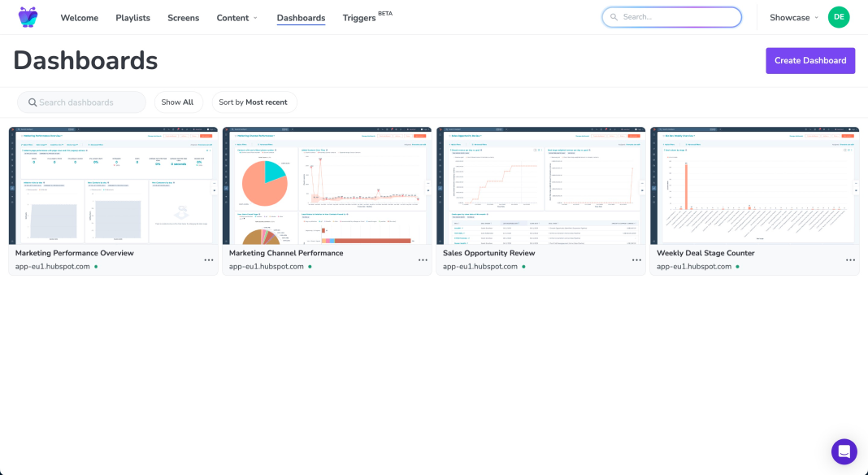Click the global Search bar at top
The height and width of the screenshot is (475, 868).
click(671, 16)
